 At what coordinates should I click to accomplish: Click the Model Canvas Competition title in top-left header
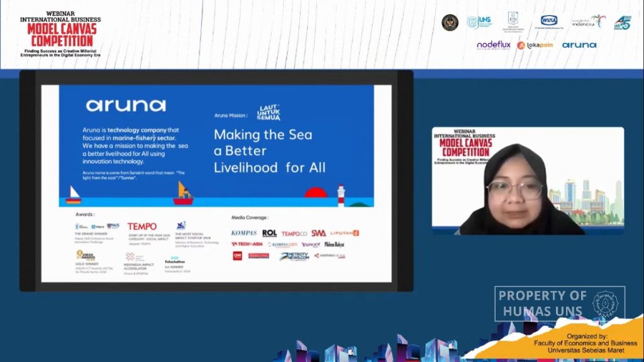tap(62, 35)
